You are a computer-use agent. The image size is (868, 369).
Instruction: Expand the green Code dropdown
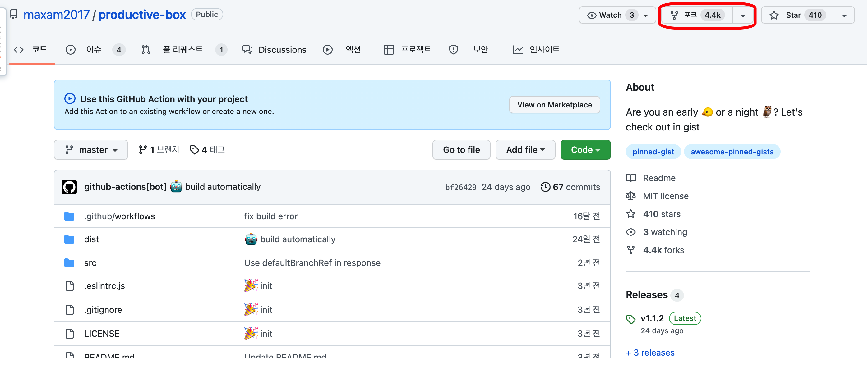point(585,150)
